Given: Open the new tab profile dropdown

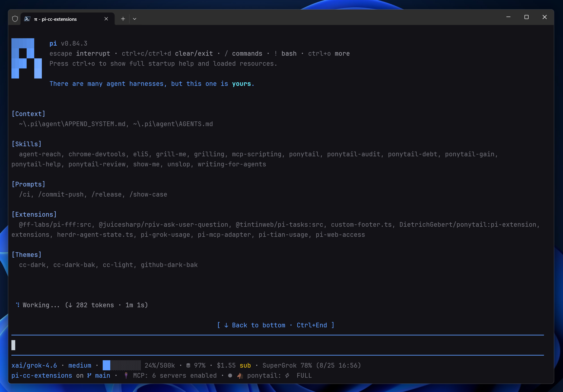Looking at the screenshot, I should 135,19.
